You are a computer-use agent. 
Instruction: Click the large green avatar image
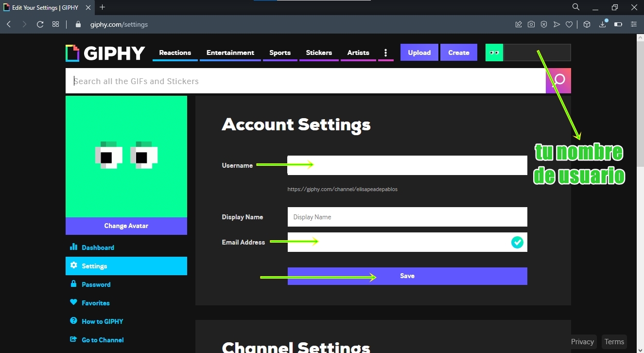pyautogui.click(x=126, y=157)
